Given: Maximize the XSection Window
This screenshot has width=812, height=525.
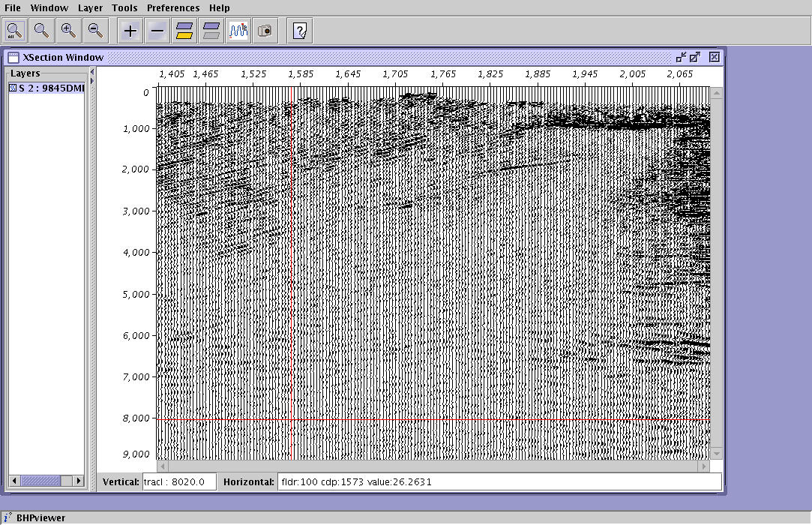Looking at the screenshot, I should 695,57.
